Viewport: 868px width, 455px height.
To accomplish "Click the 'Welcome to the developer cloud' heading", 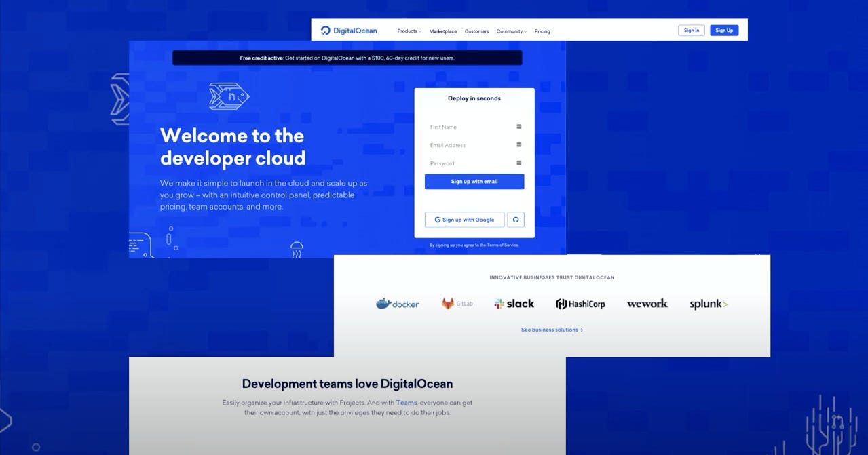I will point(233,146).
